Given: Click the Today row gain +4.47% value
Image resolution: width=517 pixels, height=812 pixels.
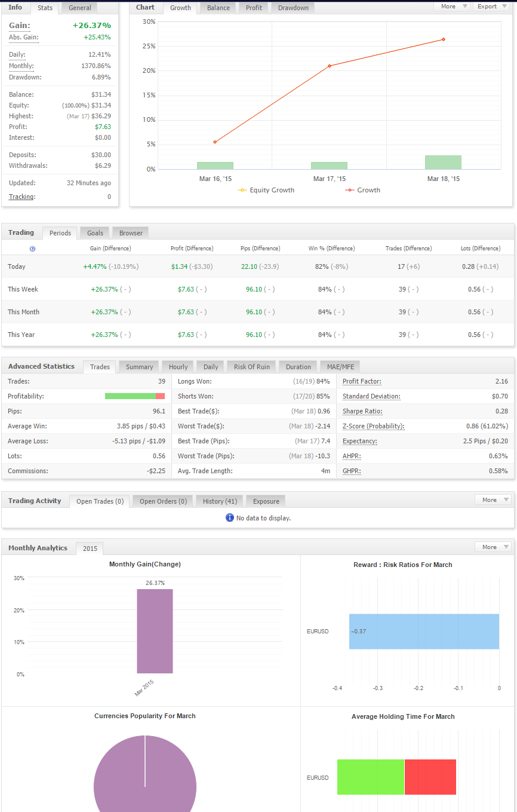Looking at the screenshot, I should coord(95,266).
